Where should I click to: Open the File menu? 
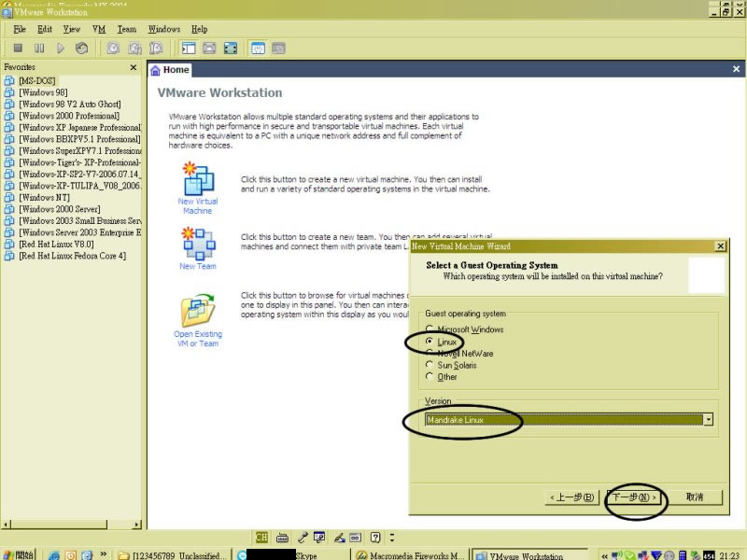pyautogui.click(x=20, y=30)
